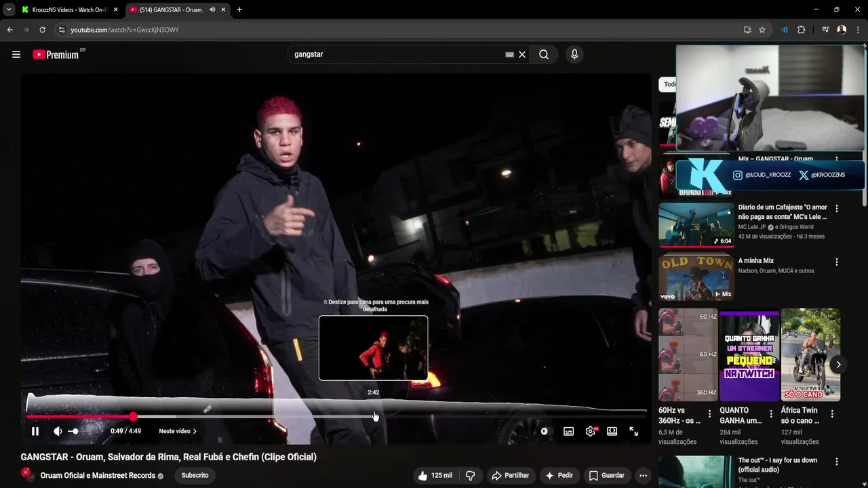This screenshot has height=488, width=868.
Task: View site information icon in address bar
Action: pyautogui.click(x=61, y=30)
